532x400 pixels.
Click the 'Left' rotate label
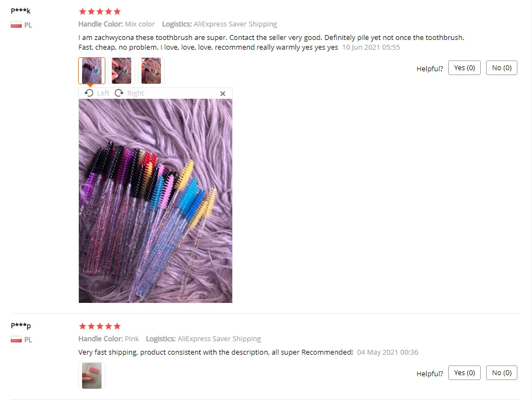click(103, 93)
